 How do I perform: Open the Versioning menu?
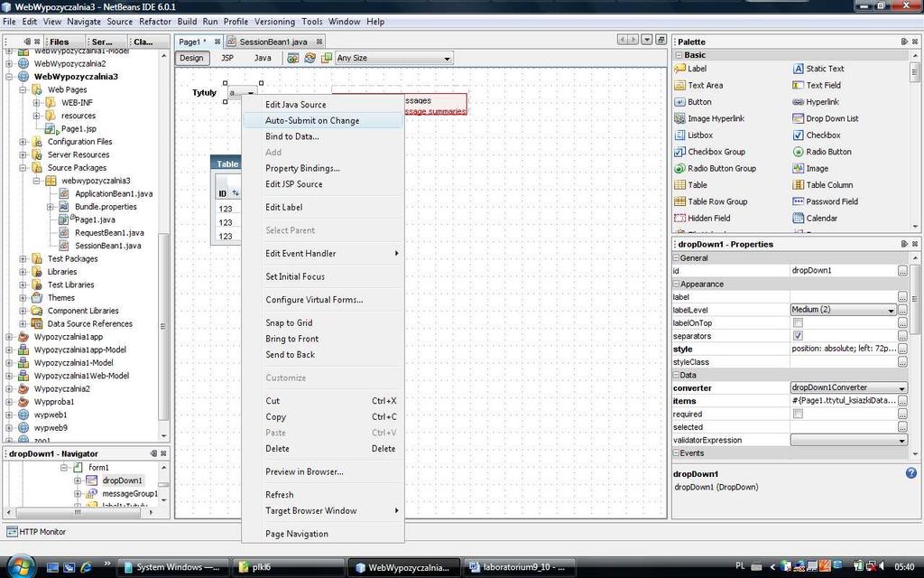click(274, 22)
